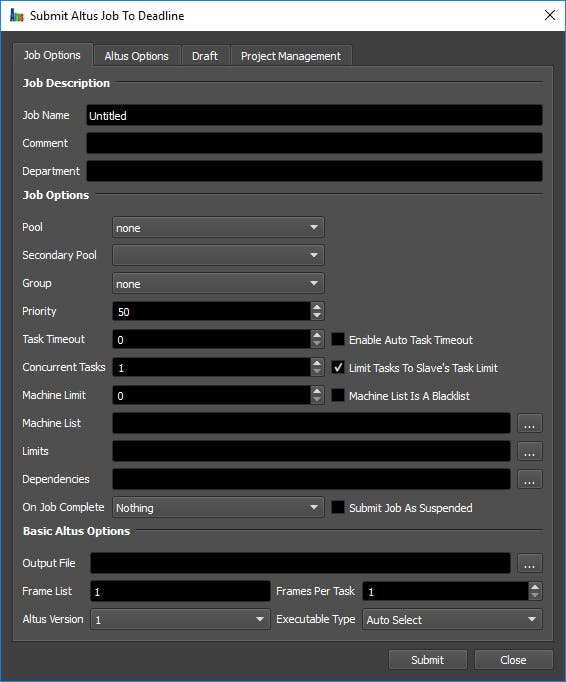Click the Priority value field
Viewport: 566px width, 682px height.
[x=211, y=311]
